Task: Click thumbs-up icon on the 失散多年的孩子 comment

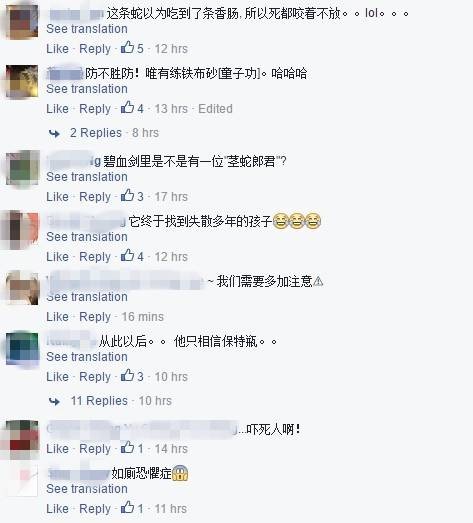Action: (127, 256)
